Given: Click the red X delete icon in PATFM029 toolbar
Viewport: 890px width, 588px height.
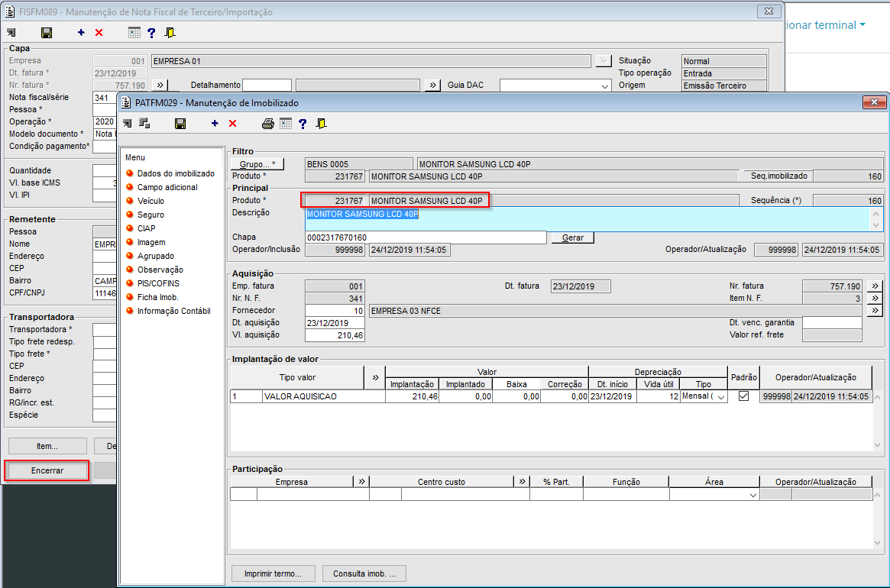Looking at the screenshot, I should click(232, 124).
